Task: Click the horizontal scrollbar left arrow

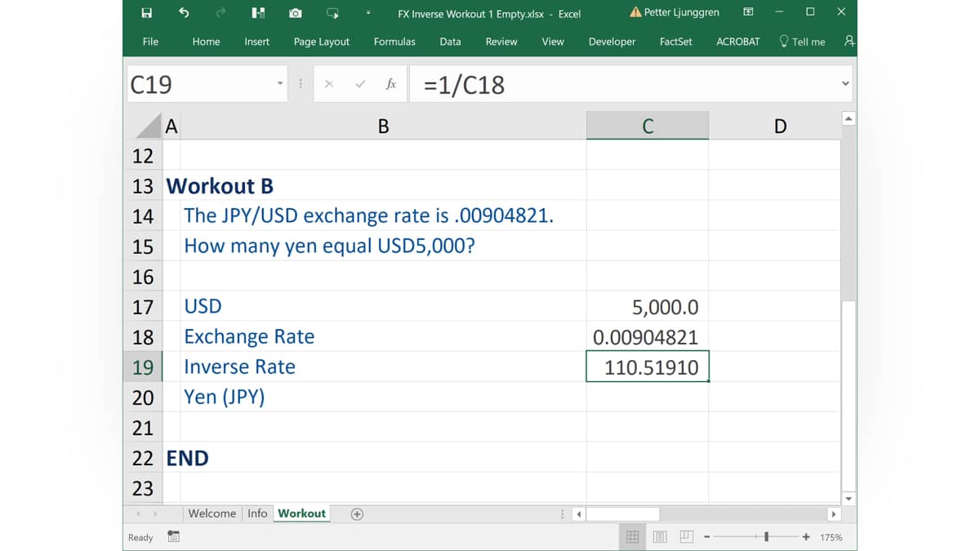Action: (579, 514)
